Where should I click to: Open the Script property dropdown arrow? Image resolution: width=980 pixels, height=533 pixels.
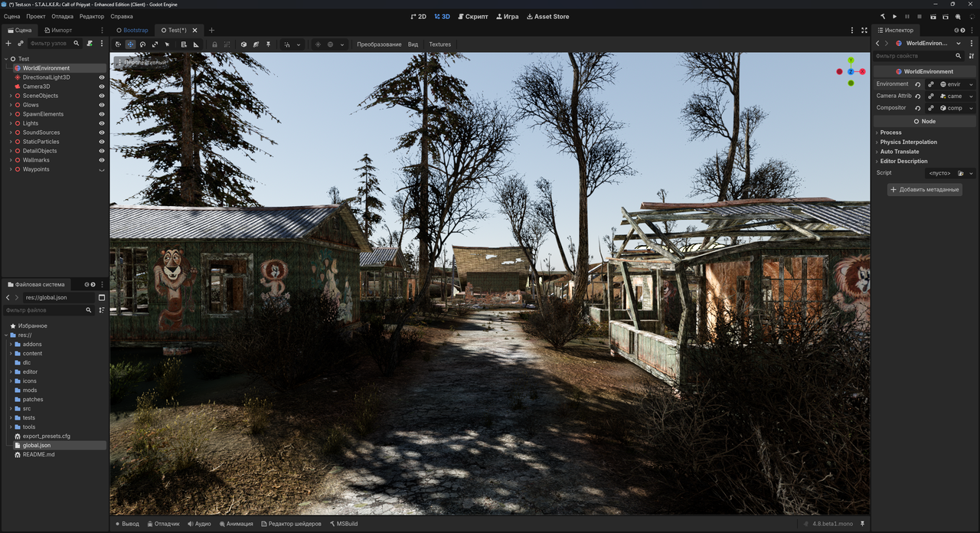[x=972, y=173]
